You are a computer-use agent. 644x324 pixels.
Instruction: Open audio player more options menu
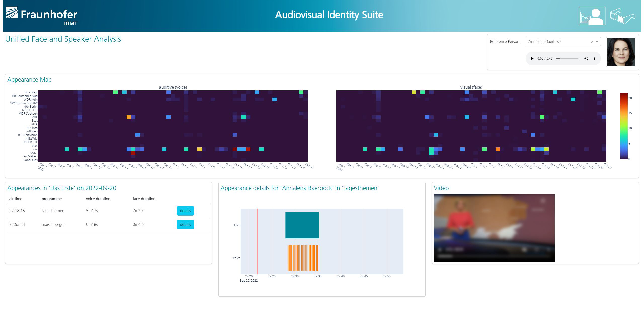594,58
